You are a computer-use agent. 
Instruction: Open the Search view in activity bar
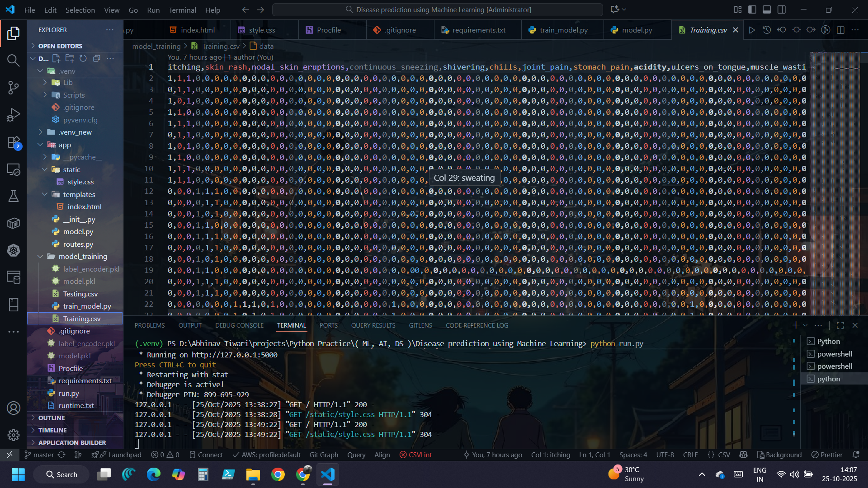[x=14, y=60]
